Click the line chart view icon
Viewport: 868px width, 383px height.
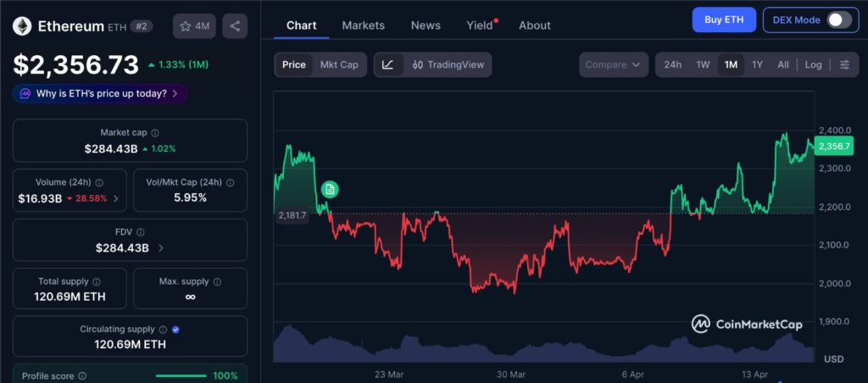(388, 64)
